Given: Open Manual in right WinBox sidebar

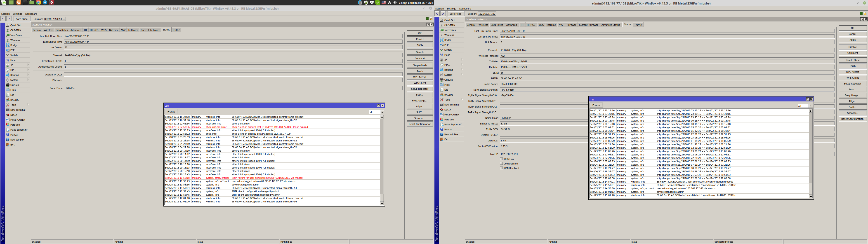Looking at the screenshot, I should pyautogui.click(x=448, y=129).
